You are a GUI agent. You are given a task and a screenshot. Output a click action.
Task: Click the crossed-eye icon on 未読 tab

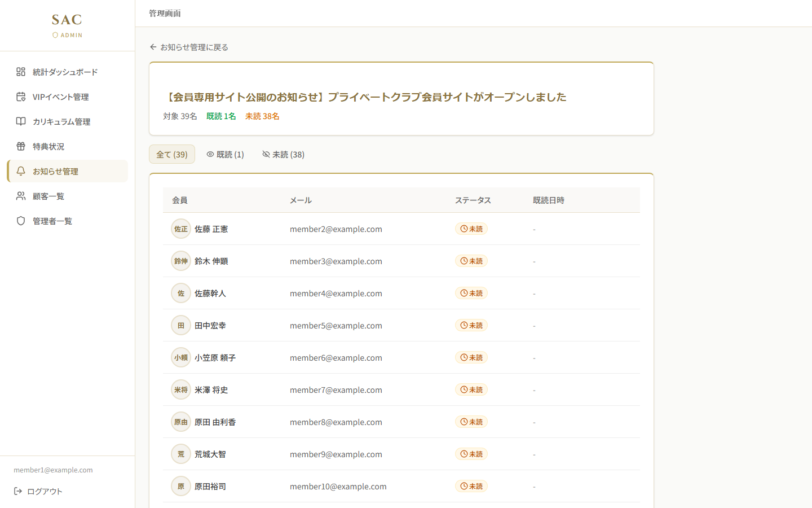[x=266, y=154]
